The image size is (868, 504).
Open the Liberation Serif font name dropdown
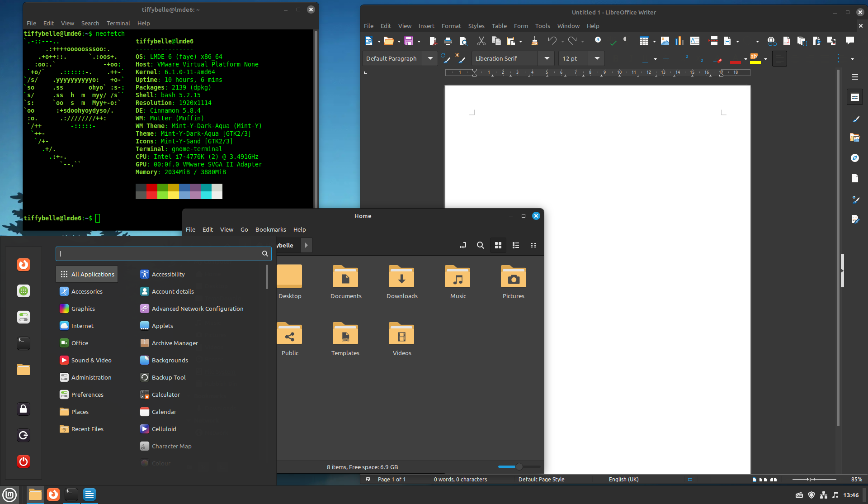547,58
